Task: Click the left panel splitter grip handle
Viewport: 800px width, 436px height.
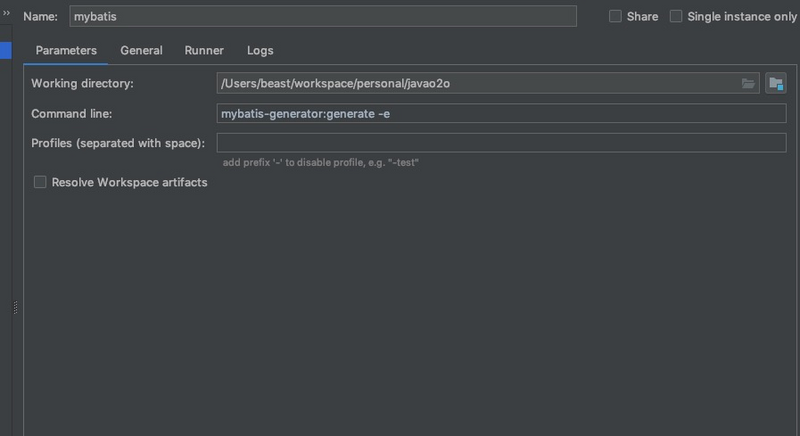Action: pos(15,308)
